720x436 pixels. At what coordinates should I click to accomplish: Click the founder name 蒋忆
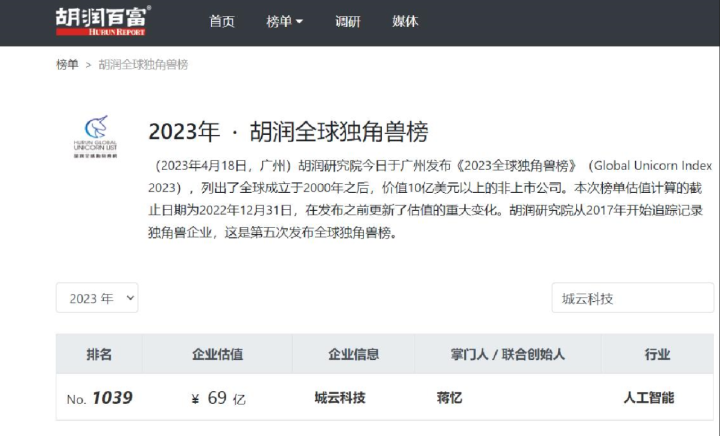(449, 397)
